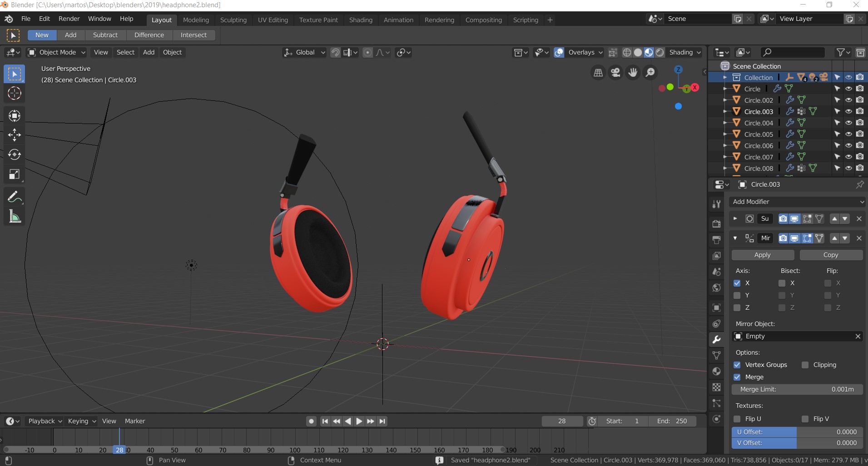Viewport: 868px width, 466px height.
Task: Open the UV Editing workspace tab
Action: point(273,20)
